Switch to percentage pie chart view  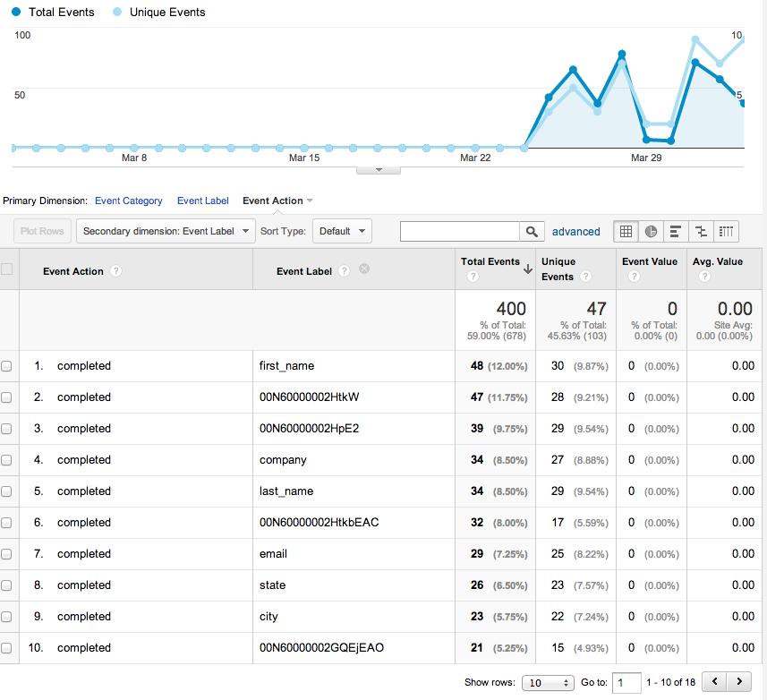click(651, 231)
